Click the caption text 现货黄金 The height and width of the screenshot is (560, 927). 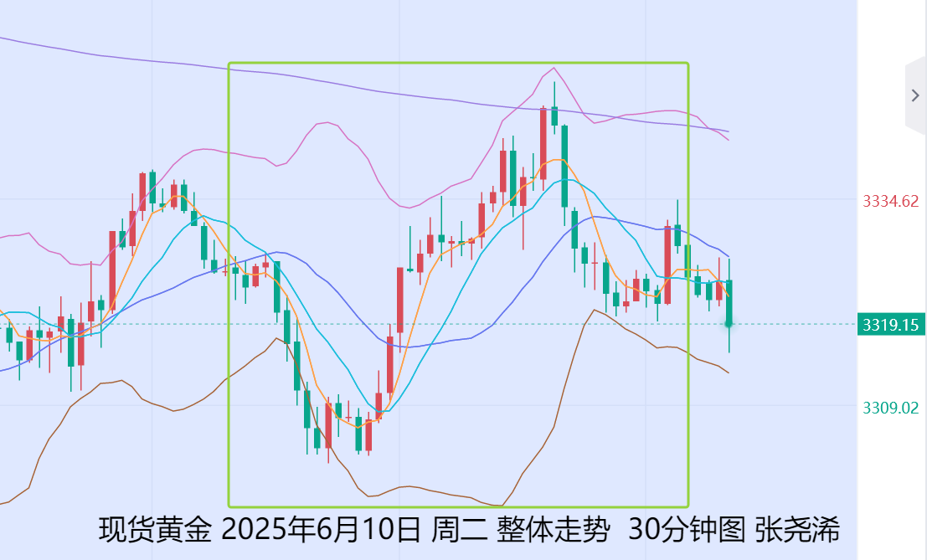coord(155,530)
